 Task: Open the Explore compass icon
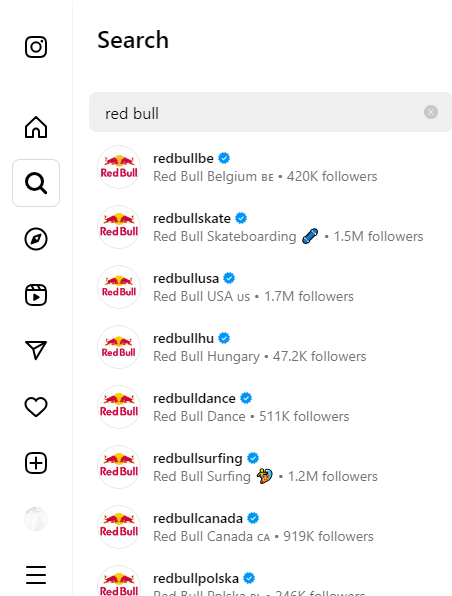click(36, 239)
